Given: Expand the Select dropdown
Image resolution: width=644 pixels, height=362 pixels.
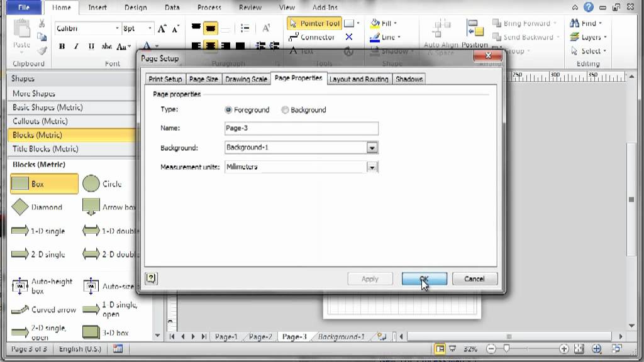Looking at the screenshot, I should click(x=604, y=51).
